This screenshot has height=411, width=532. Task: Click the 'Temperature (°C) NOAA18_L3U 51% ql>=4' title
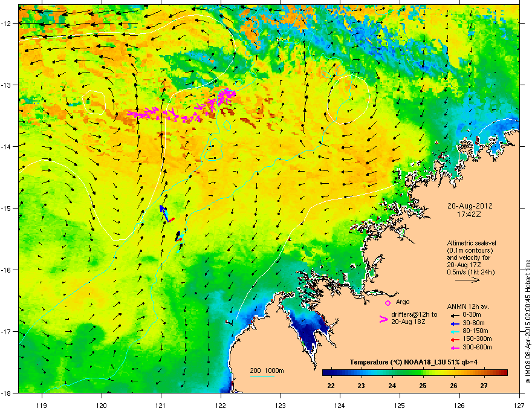click(414, 363)
